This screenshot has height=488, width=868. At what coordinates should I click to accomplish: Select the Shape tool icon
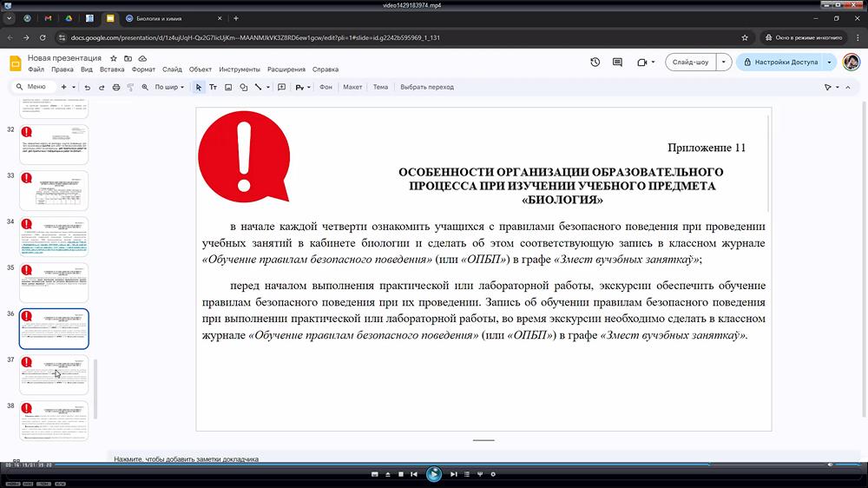[243, 88]
